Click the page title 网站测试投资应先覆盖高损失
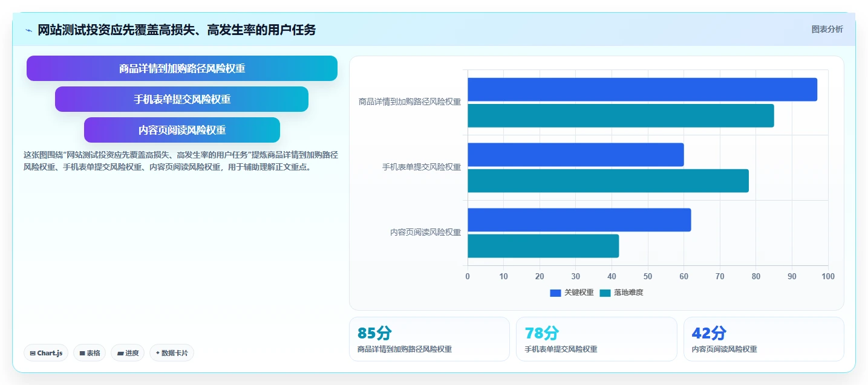Screen dimensions: 868x385 tap(177, 30)
